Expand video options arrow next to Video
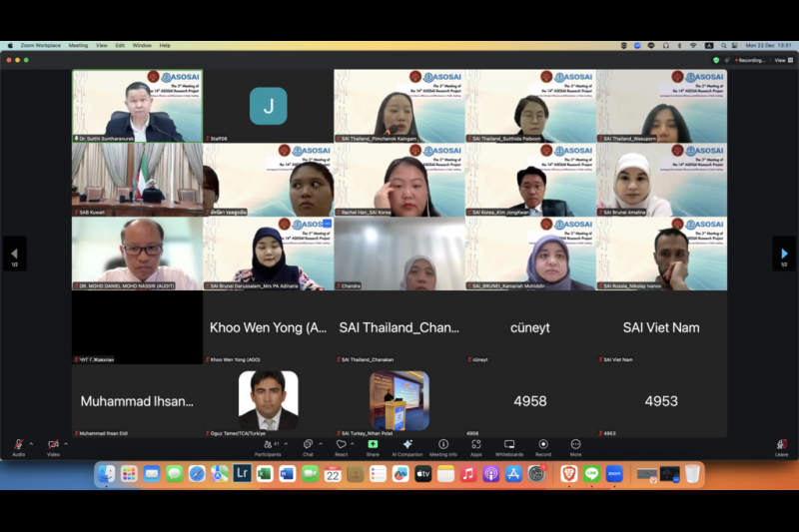The image size is (799, 532). coord(66,443)
